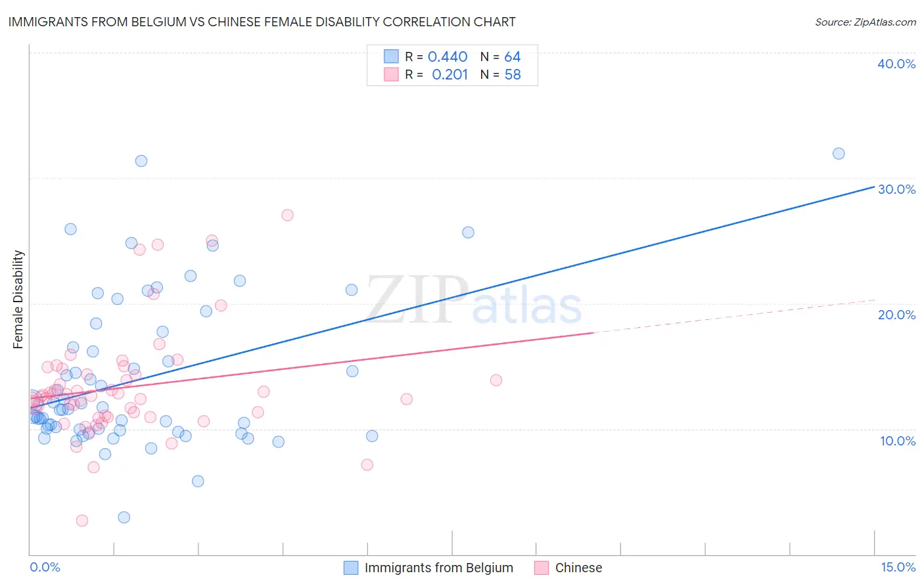Click the N = 64 sample count
The height and width of the screenshot is (586, 924).
(x=500, y=56)
